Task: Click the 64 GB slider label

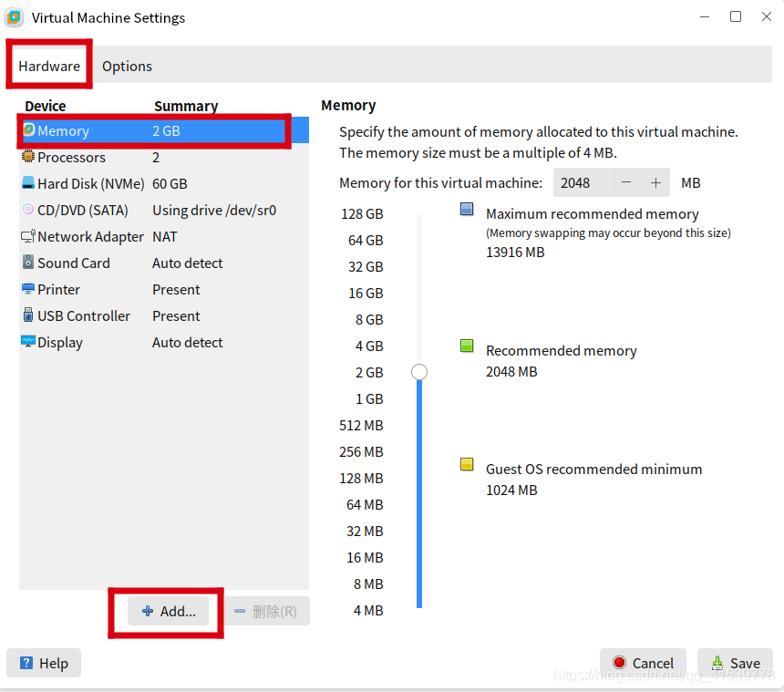Action: (x=366, y=241)
